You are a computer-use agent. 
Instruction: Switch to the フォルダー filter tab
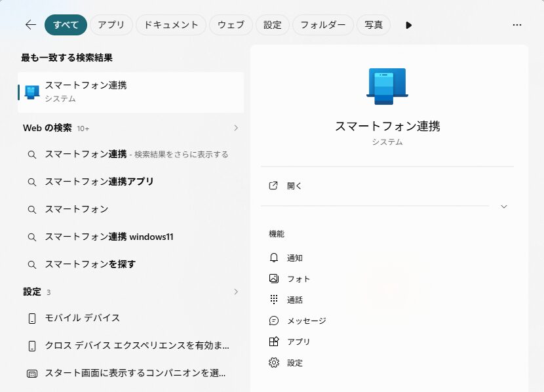pyautogui.click(x=323, y=25)
